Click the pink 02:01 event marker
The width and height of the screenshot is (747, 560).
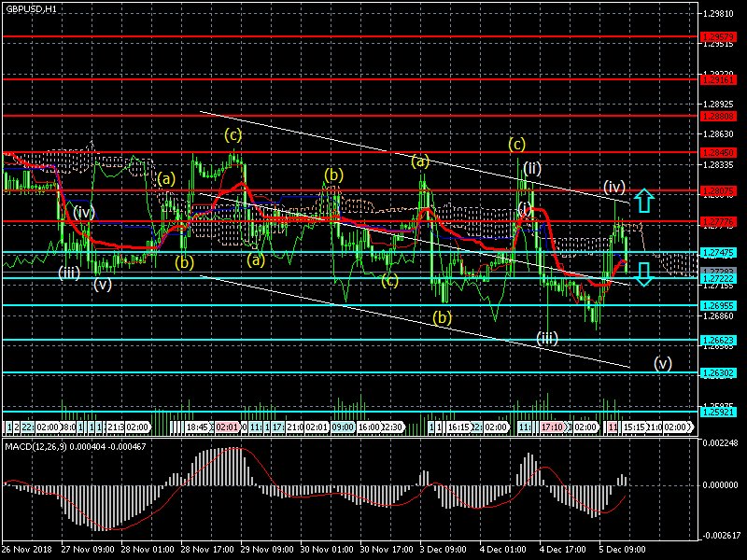228,427
